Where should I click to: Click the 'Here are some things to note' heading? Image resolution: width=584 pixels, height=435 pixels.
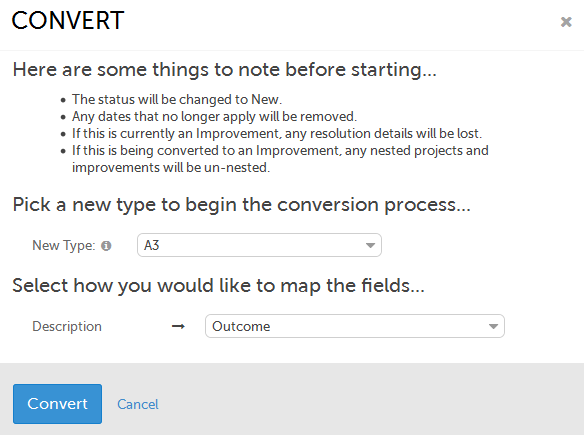(225, 70)
